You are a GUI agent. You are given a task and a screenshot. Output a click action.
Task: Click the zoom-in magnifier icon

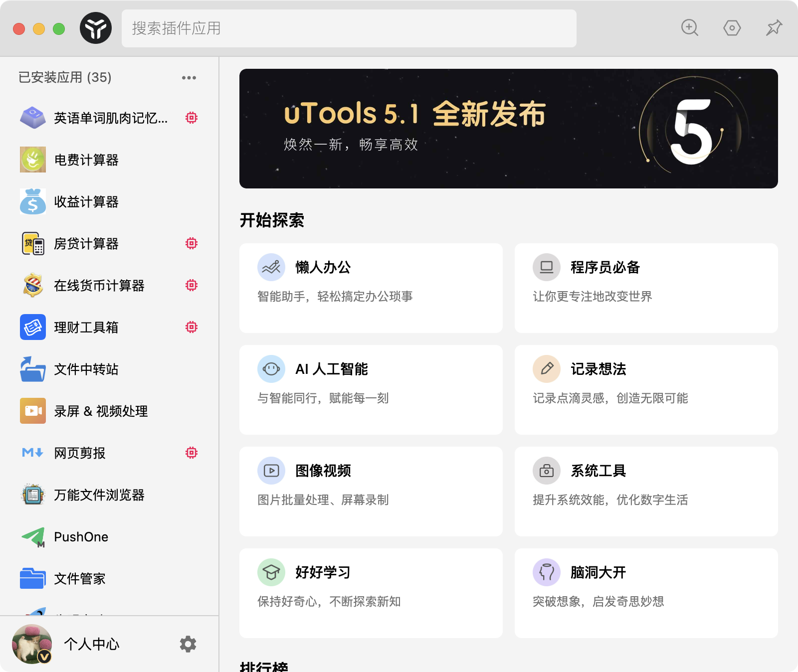coord(690,27)
